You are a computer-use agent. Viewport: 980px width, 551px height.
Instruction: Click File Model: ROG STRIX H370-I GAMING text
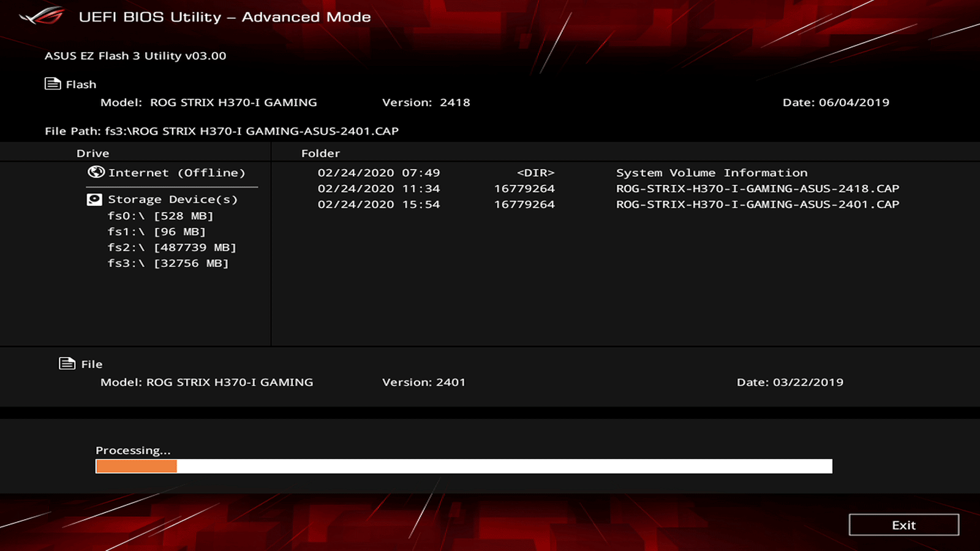206,382
